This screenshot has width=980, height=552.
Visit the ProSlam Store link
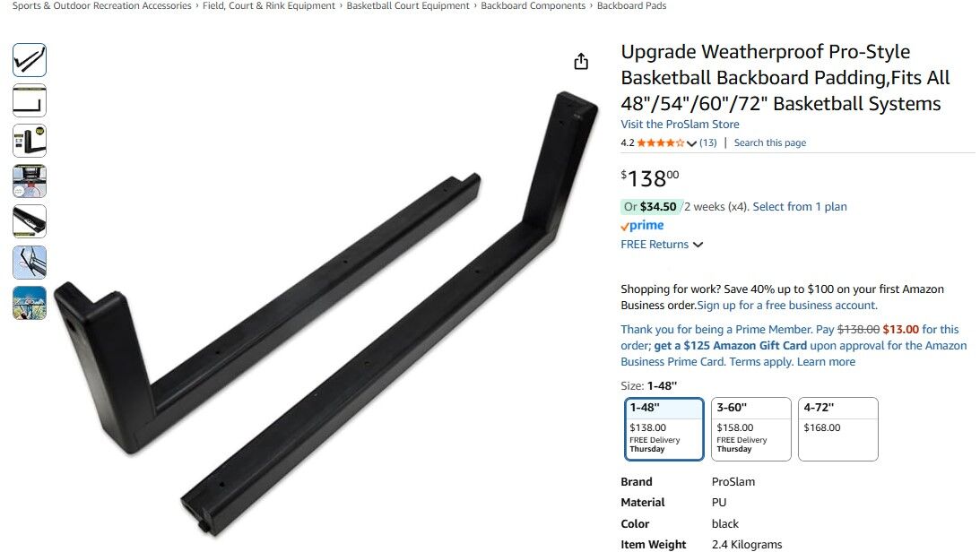pos(680,125)
